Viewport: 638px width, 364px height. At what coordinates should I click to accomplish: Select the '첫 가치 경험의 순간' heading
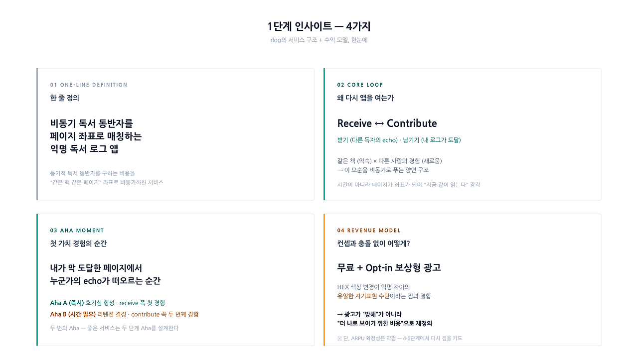(x=78, y=243)
